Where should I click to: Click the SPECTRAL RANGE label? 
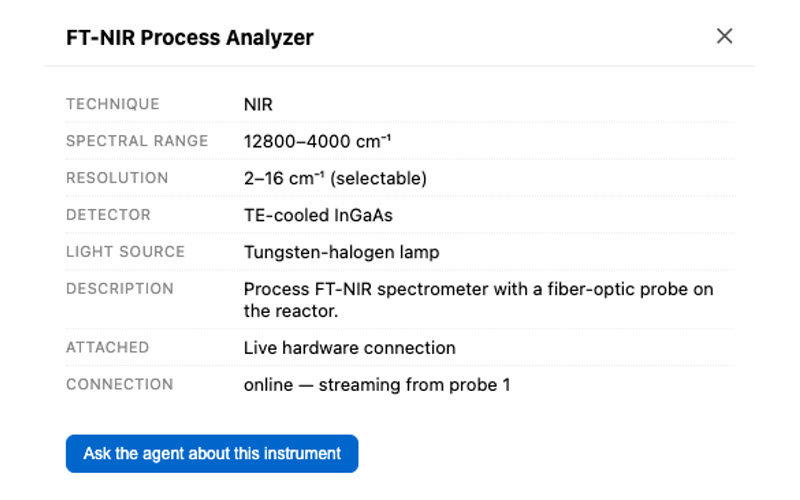[137, 141]
